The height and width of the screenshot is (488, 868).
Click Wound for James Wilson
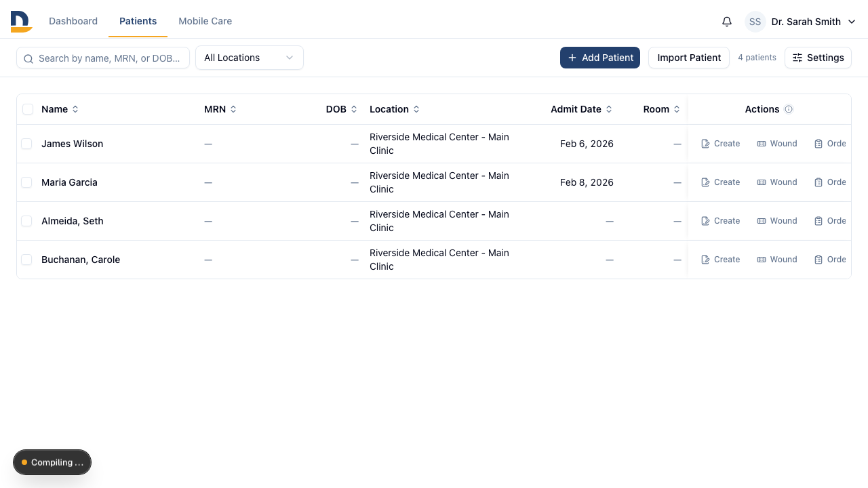click(777, 144)
